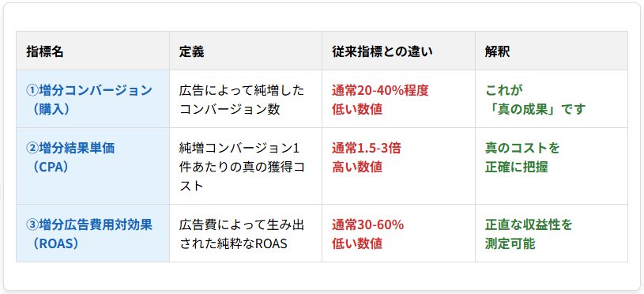
Task: Click the 指標名 column header
Action: pos(92,51)
